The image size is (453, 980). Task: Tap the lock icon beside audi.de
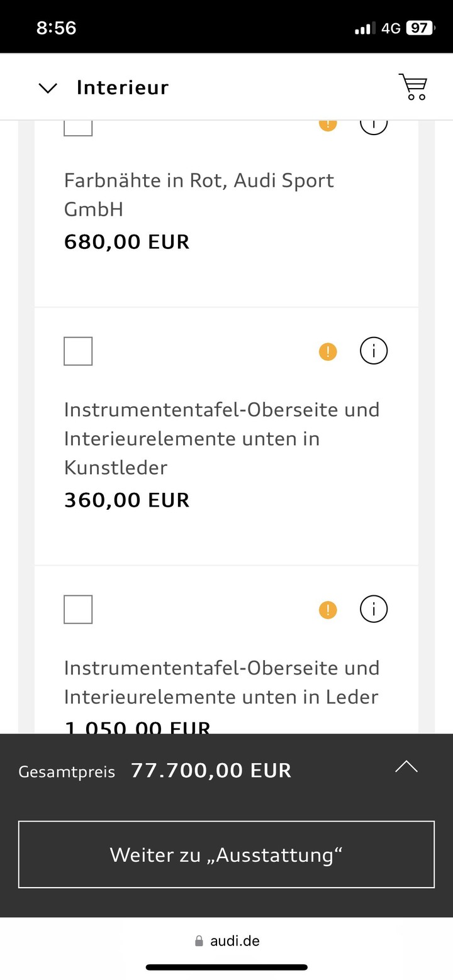[199, 941]
